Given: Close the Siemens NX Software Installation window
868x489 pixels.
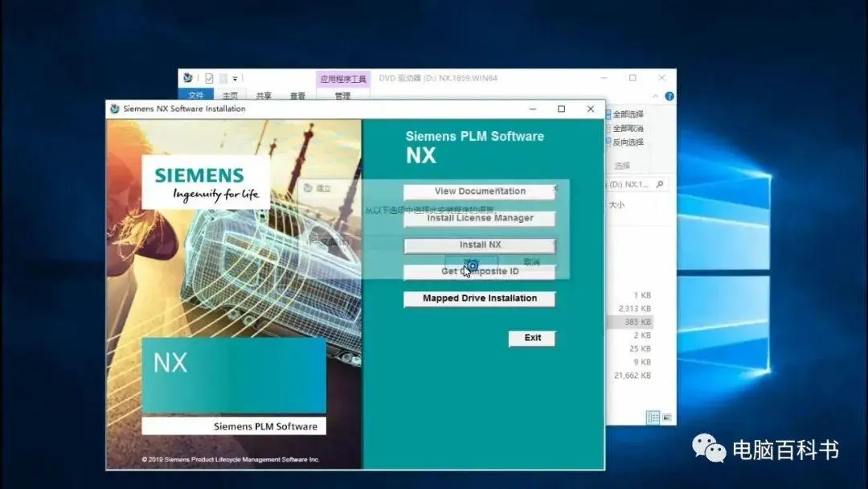Looking at the screenshot, I should tap(591, 109).
